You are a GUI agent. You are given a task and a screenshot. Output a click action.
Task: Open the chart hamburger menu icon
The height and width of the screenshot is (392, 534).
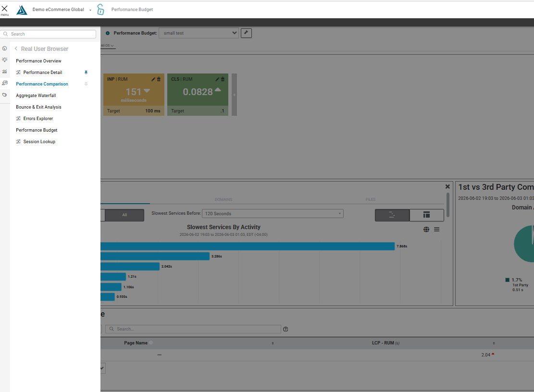pos(436,230)
